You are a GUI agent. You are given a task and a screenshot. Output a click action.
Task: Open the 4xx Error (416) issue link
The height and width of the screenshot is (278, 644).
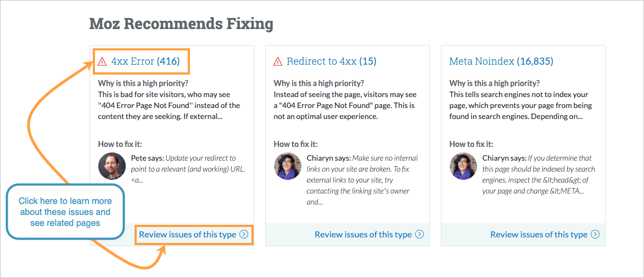(145, 61)
